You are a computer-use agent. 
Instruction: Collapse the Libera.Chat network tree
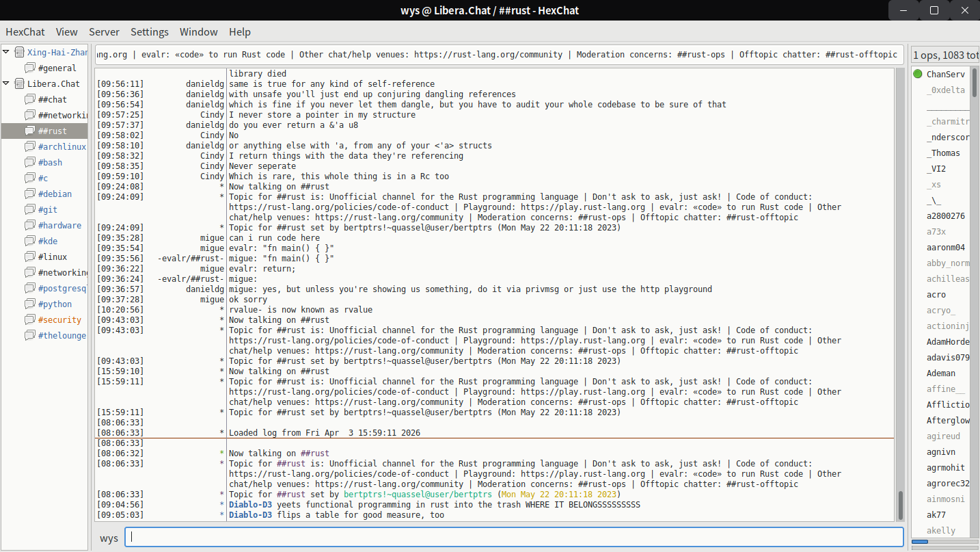pyautogui.click(x=6, y=83)
